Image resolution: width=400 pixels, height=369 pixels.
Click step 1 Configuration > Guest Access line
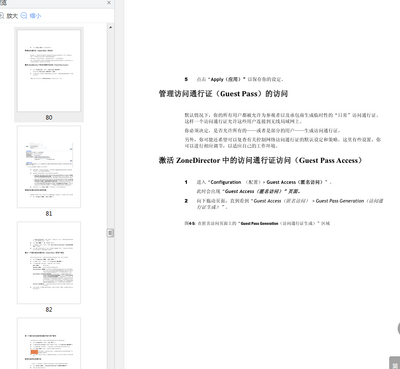click(258, 182)
